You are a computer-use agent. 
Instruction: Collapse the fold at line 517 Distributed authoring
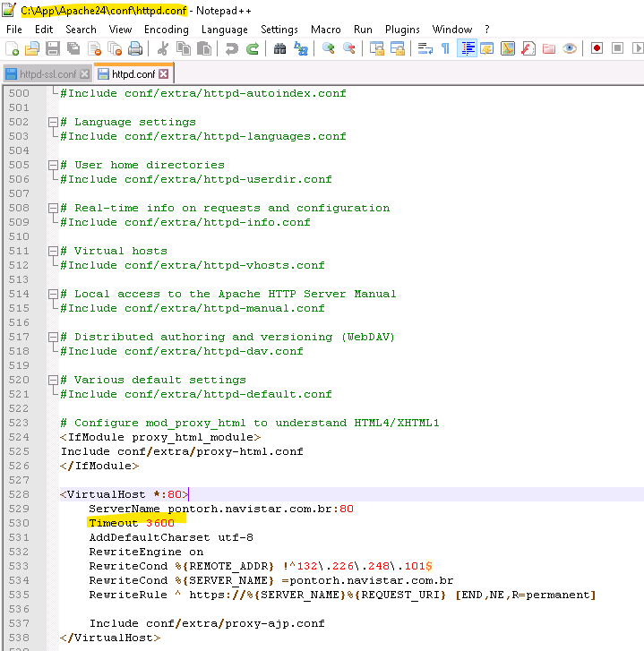[53, 337]
